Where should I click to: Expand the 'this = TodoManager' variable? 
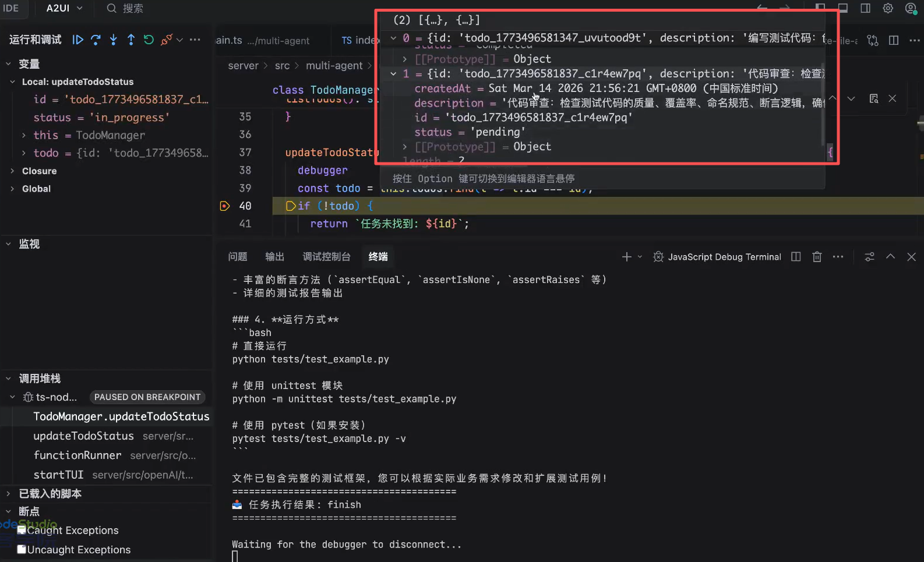click(x=23, y=135)
